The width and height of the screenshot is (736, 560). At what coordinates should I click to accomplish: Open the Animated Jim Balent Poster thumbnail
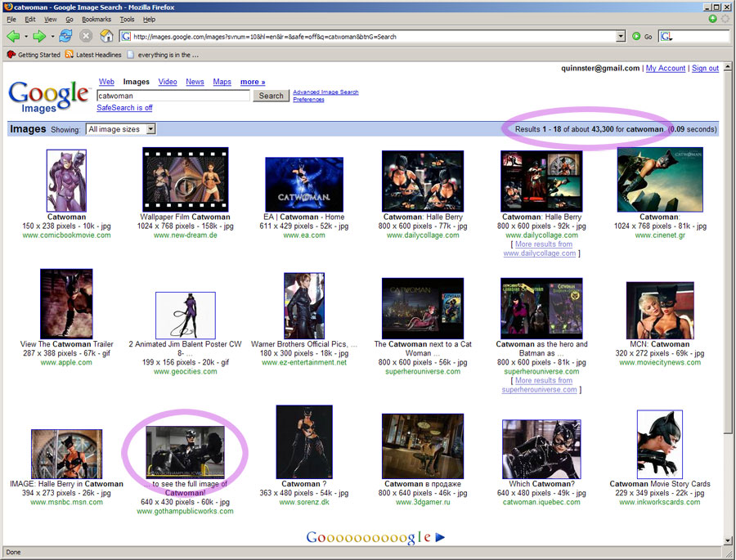(186, 316)
